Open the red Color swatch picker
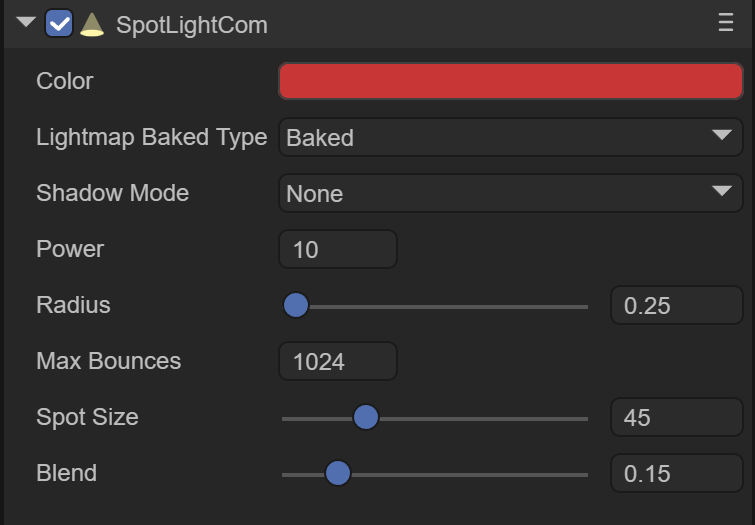This screenshot has width=755, height=525. click(510, 81)
